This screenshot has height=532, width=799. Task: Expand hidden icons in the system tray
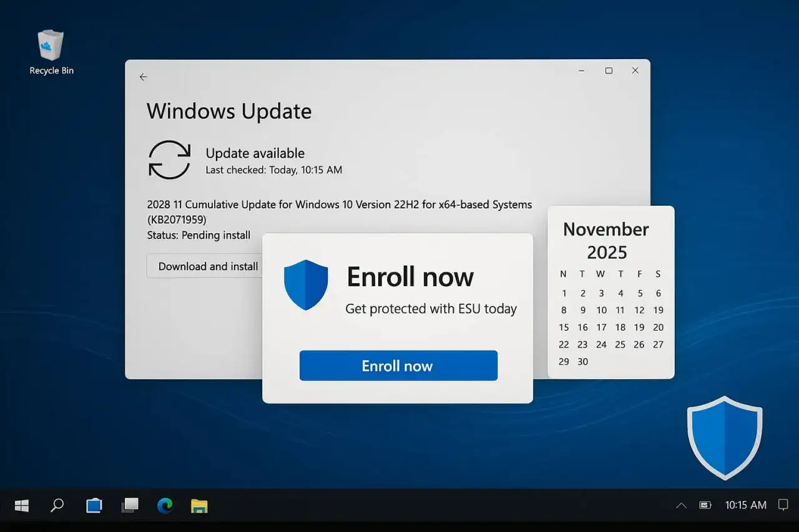coord(680,505)
